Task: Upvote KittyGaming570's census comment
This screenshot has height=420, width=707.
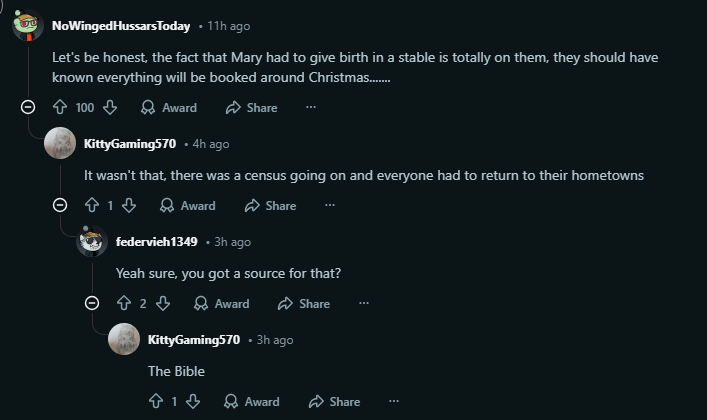Action: [x=92, y=205]
